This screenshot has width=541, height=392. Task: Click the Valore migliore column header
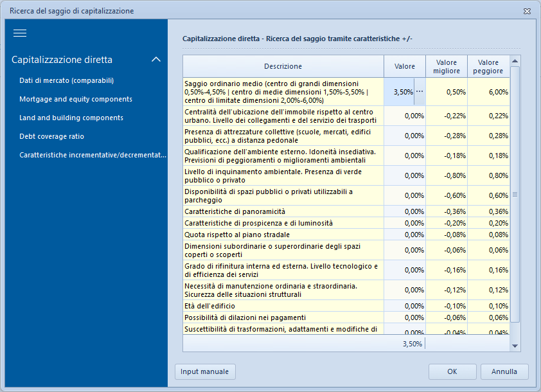click(x=447, y=66)
